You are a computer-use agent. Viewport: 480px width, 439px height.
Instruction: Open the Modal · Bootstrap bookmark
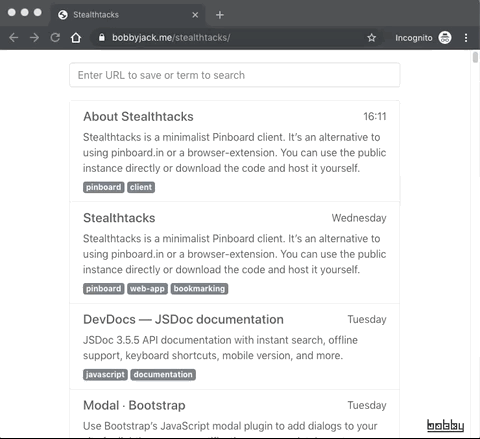(x=134, y=405)
